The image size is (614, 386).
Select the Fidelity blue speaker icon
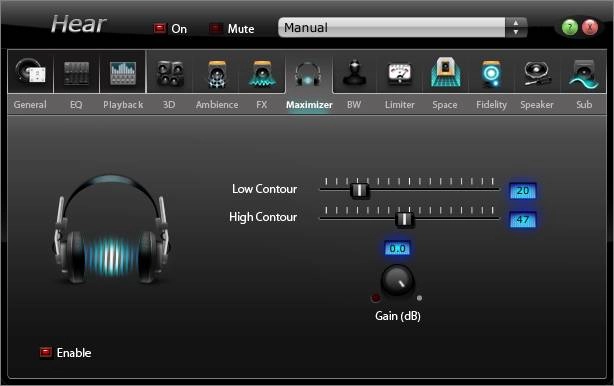[491, 73]
